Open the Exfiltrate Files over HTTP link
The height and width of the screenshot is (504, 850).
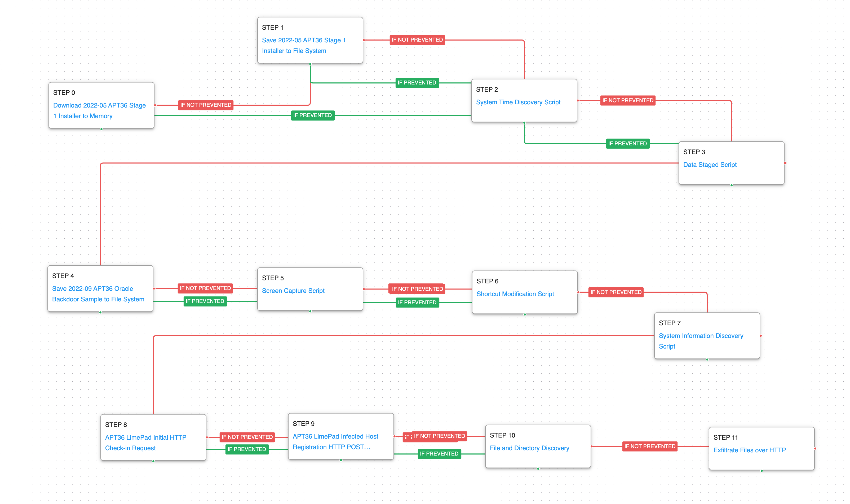[x=749, y=450]
